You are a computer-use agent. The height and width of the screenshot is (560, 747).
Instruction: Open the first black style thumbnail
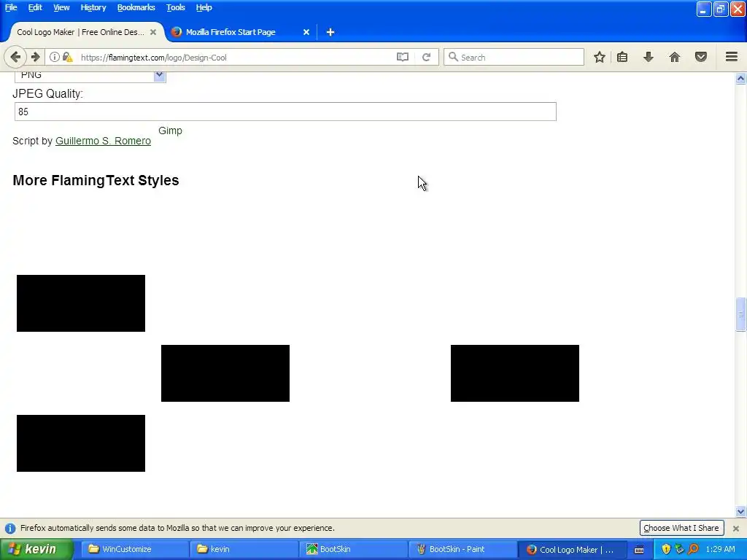pos(81,303)
